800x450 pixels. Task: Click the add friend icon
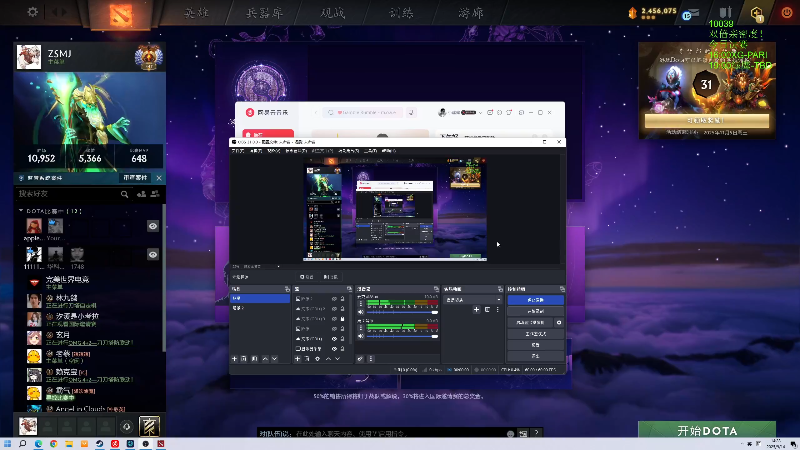pos(141,194)
